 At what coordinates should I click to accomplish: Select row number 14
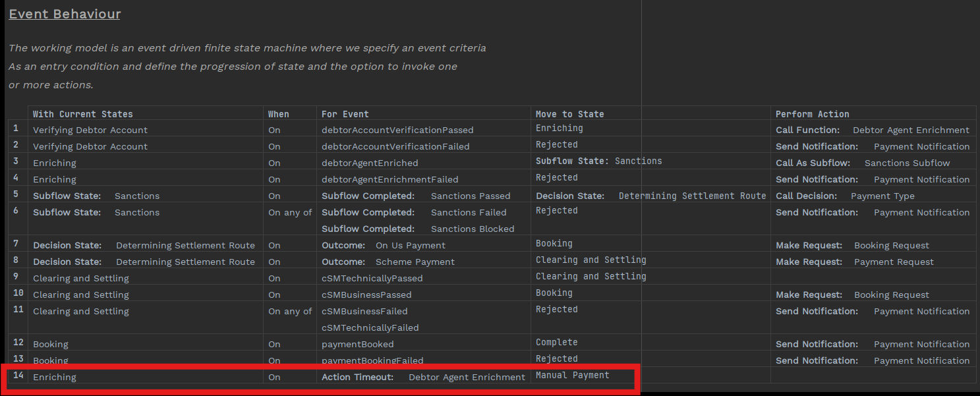(18, 376)
